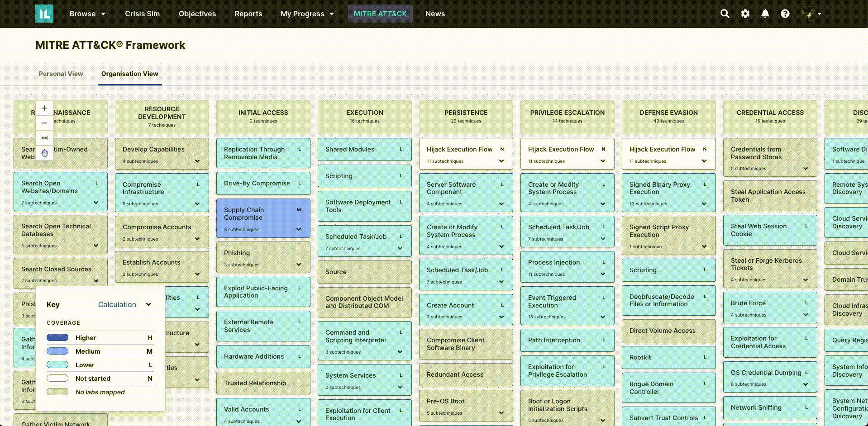Open the search magnifier icon
Viewport: 868px width, 426px height.
725,14
